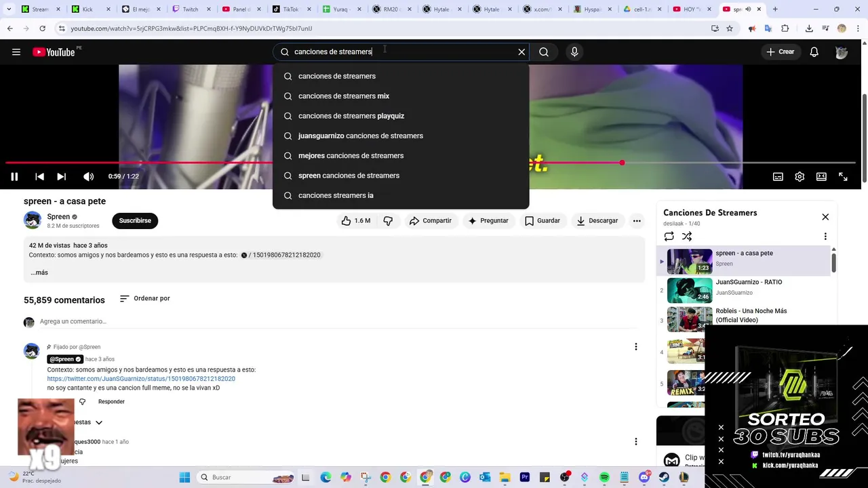
Task: Save video with Guardar button
Action: point(542,221)
